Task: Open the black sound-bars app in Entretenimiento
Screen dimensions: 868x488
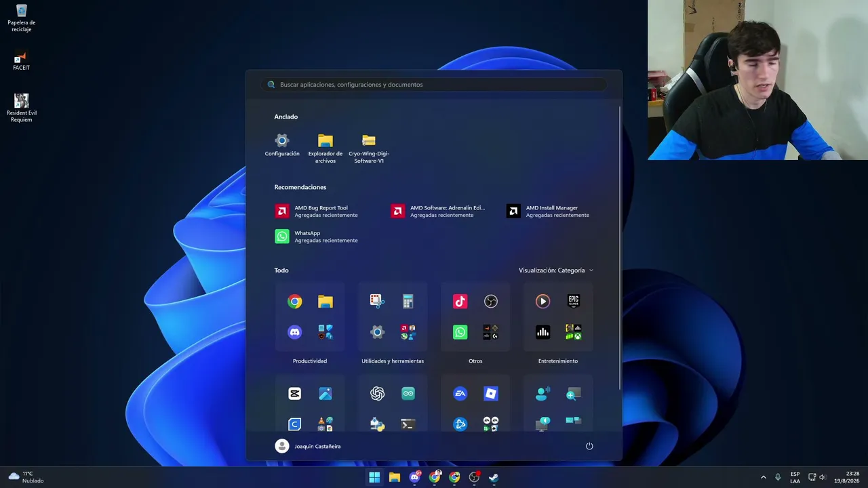Action: 542,332
